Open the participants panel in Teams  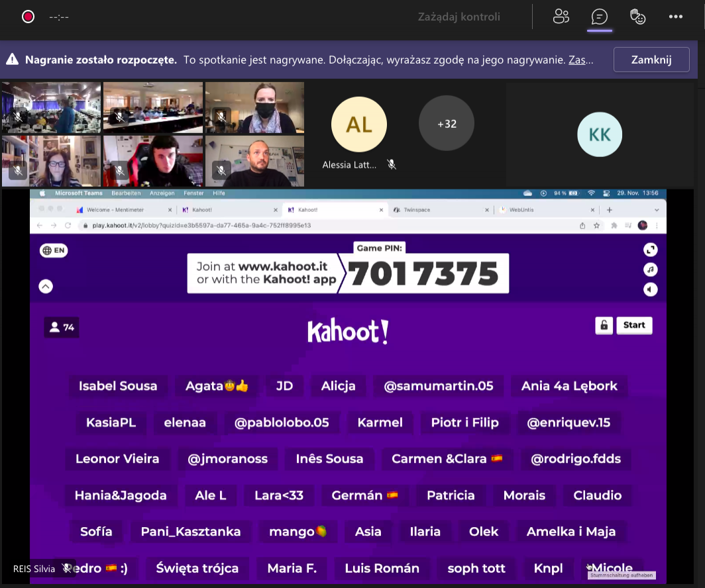click(x=561, y=17)
